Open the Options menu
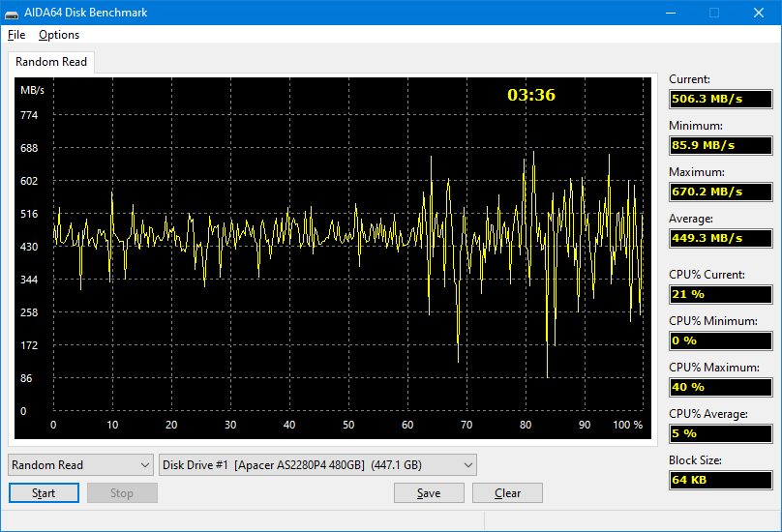The image size is (782, 532). pos(59,35)
